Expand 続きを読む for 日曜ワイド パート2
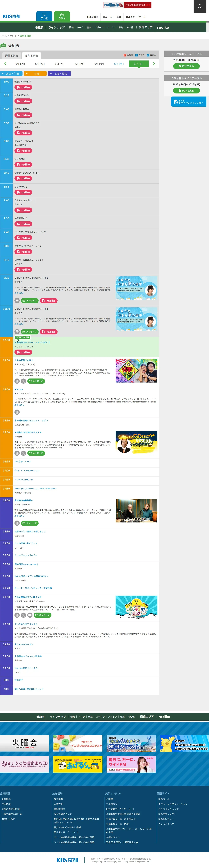This screenshot has width=209, height=868. point(19,324)
